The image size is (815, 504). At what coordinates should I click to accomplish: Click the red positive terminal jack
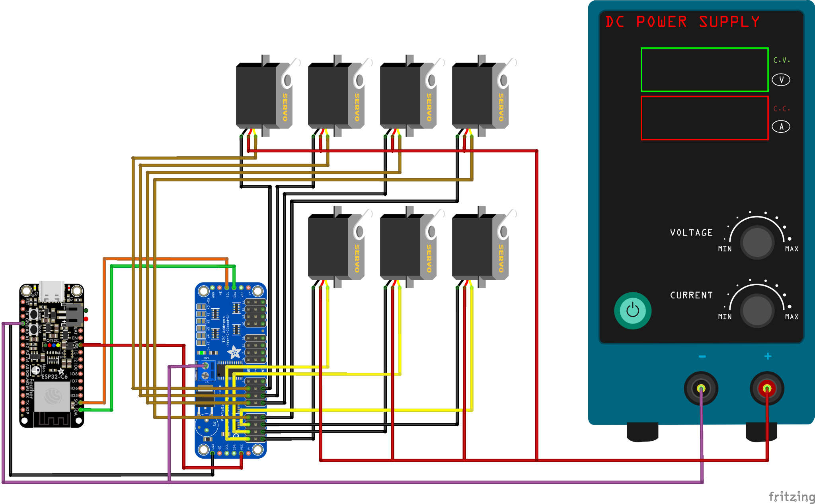point(767,389)
